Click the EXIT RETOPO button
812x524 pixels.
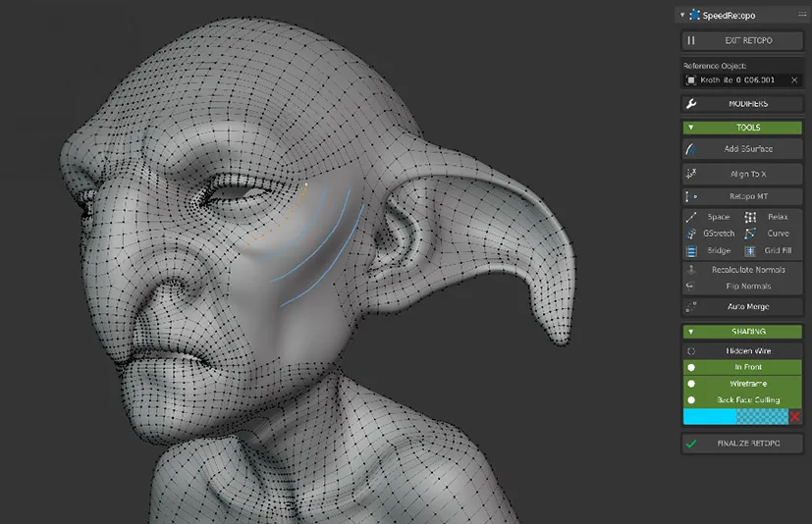742,40
